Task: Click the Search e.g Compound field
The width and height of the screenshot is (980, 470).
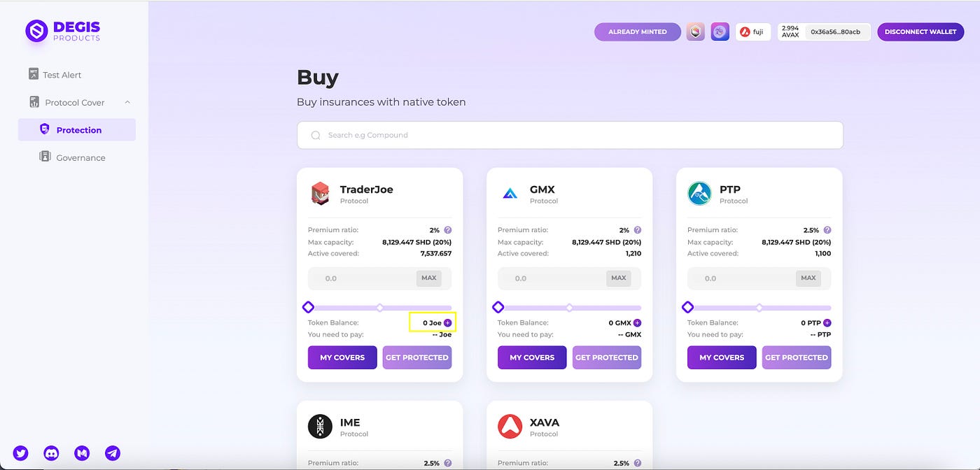Action: point(570,135)
